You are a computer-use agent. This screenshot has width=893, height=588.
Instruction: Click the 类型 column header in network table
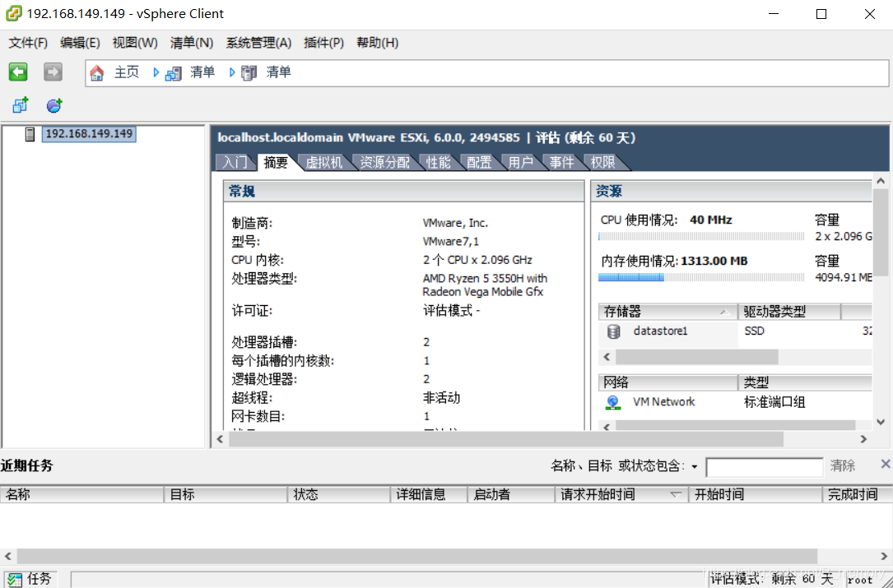tap(805, 382)
